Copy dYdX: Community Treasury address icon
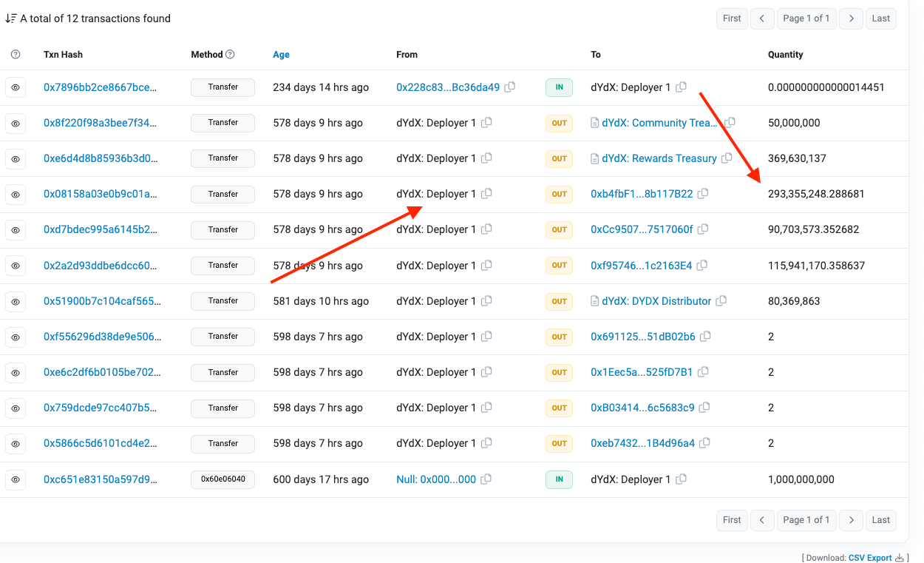 pos(730,122)
